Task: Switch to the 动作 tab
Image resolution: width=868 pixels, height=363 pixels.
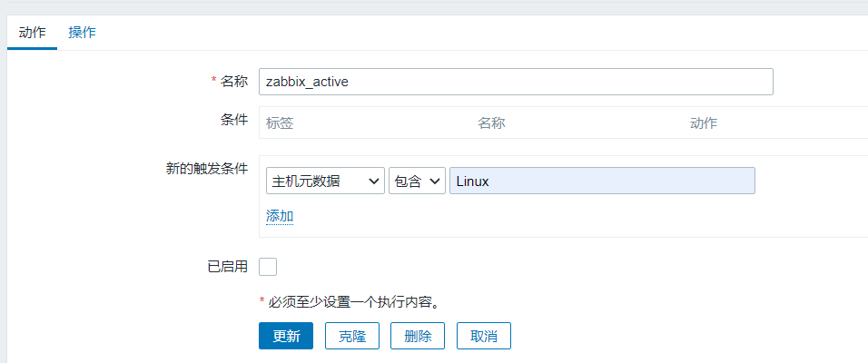Action: [32, 33]
